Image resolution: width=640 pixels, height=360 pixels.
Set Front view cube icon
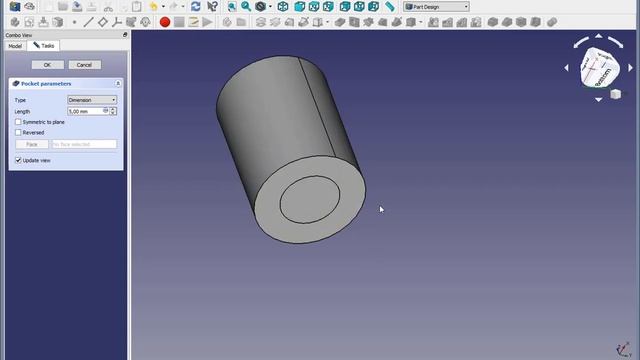click(300, 7)
